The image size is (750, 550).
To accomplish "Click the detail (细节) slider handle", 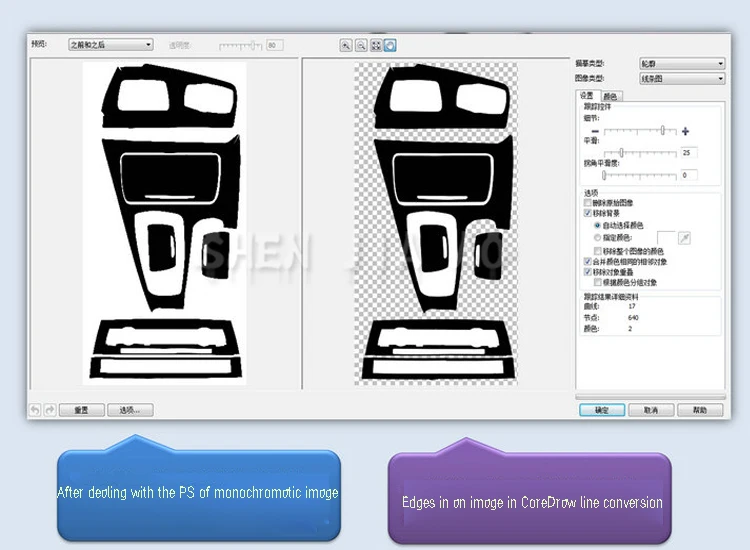I will pos(662,130).
